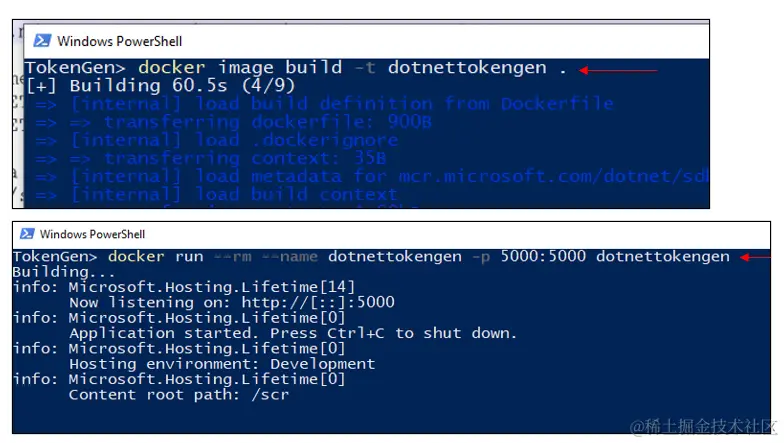Click the Application started message line
The image size is (784, 443).
[292, 334]
